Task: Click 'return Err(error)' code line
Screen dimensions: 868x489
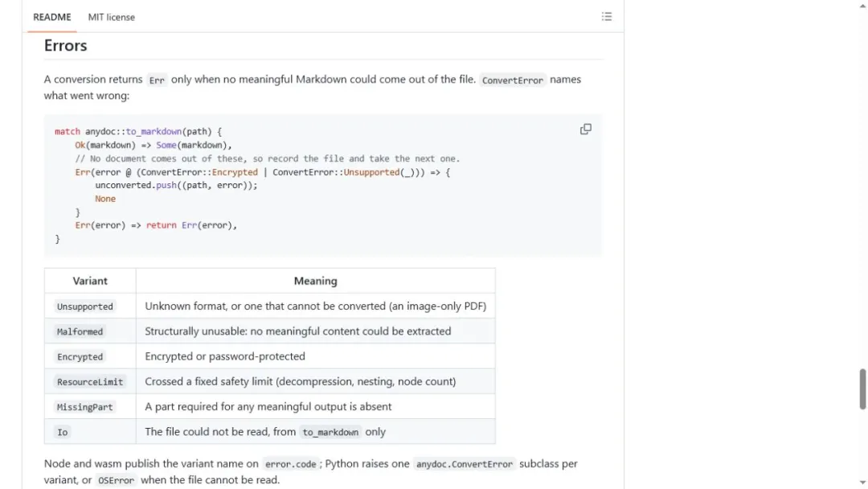Action: [x=156, y=225]
